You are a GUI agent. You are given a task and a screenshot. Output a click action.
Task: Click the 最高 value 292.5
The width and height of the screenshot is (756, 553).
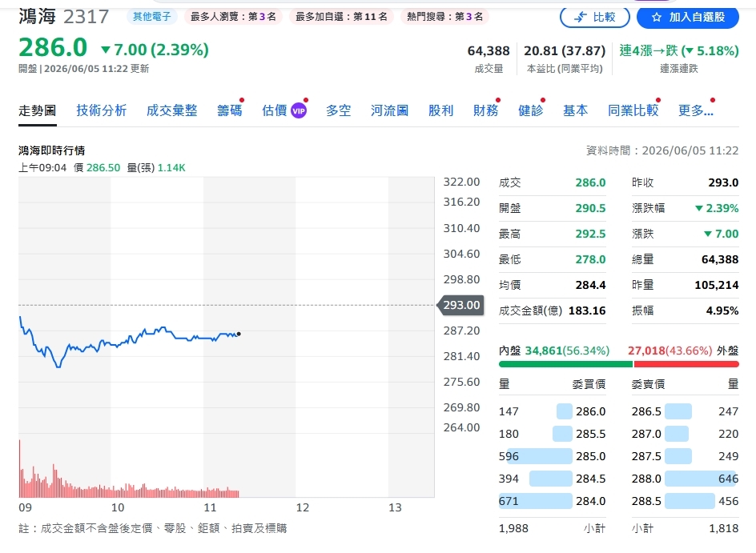[591, 234]
